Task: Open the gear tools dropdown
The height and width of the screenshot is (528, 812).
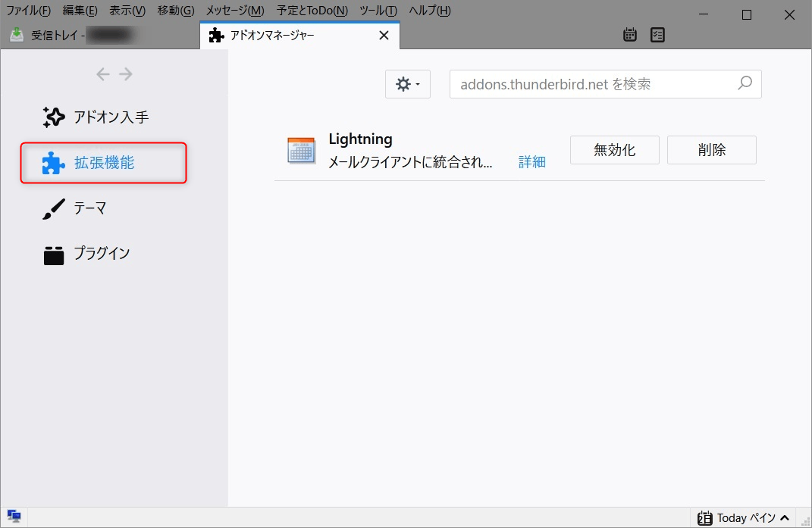Action: coord(408,84)
